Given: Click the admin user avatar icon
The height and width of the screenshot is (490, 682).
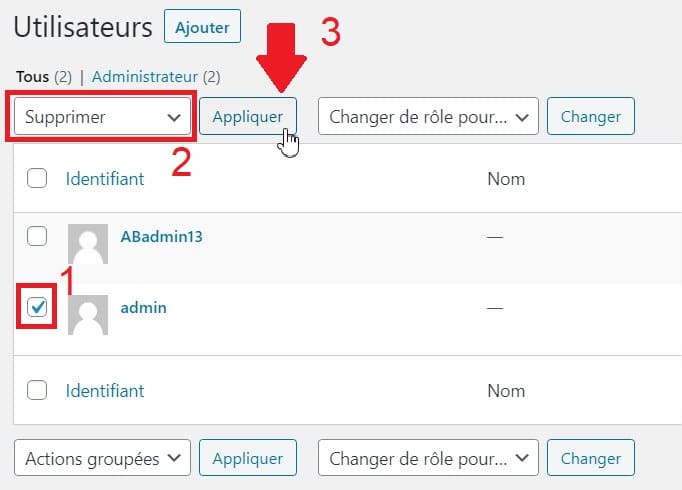Looking at the screenshot, I should (x=88, y=314).
